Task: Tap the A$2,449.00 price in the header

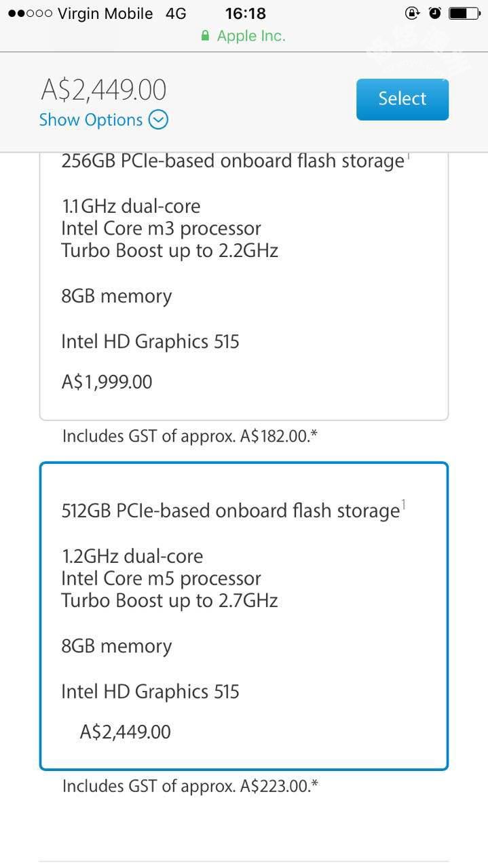Action: 104,90
